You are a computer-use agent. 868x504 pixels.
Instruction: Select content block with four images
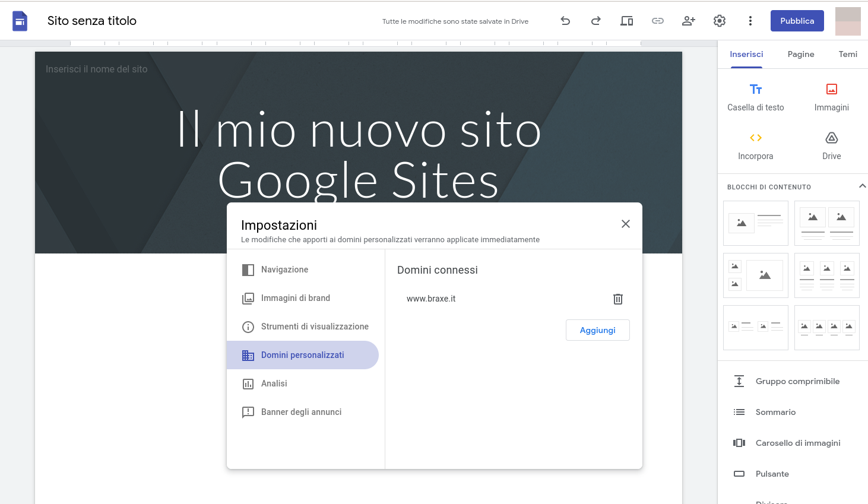click(x=827, y=328)
